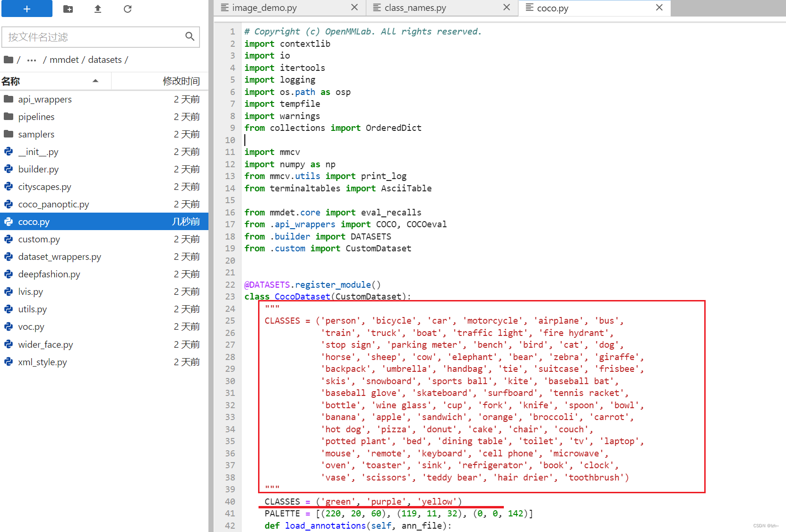Select the wider_face.py file
Screen dimensions: 786x532
coord(104,344)
